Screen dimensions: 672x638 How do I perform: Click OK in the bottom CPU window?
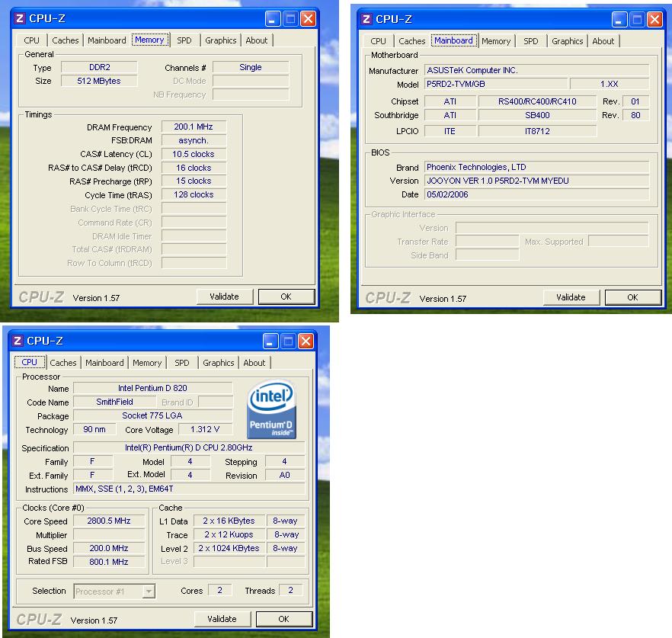click(x=283, y=619)
